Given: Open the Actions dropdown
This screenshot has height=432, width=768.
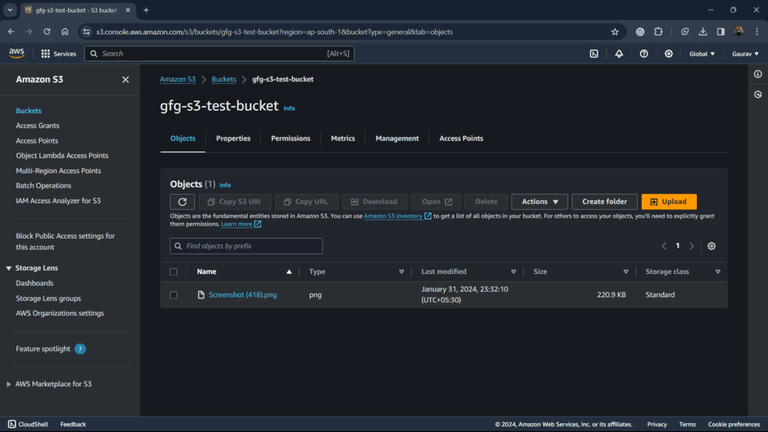Looking at the screenshot, I should click(539, 202).
